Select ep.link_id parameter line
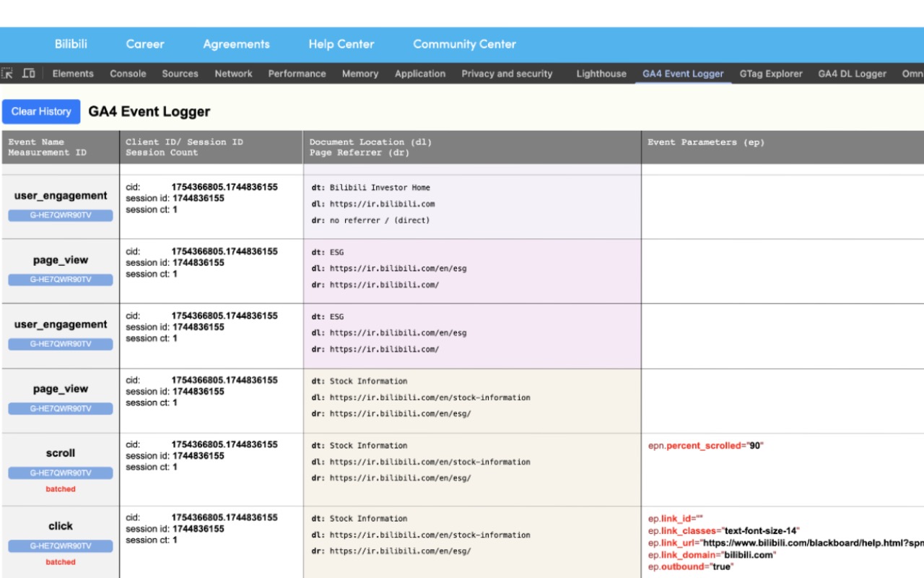 [x=675, y=519]
